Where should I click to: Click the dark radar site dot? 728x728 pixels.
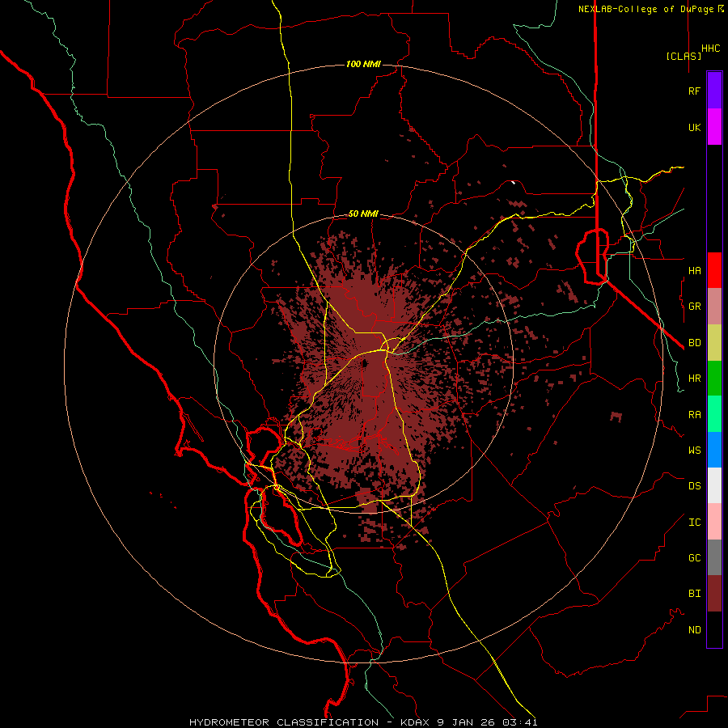365,363
